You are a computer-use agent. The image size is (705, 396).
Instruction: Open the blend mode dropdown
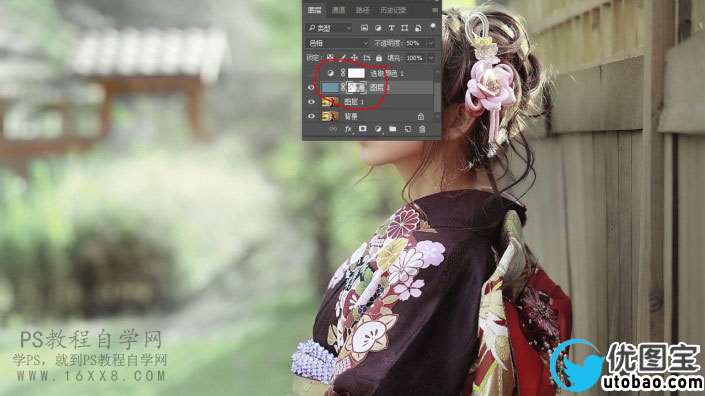tap(337, 43)
